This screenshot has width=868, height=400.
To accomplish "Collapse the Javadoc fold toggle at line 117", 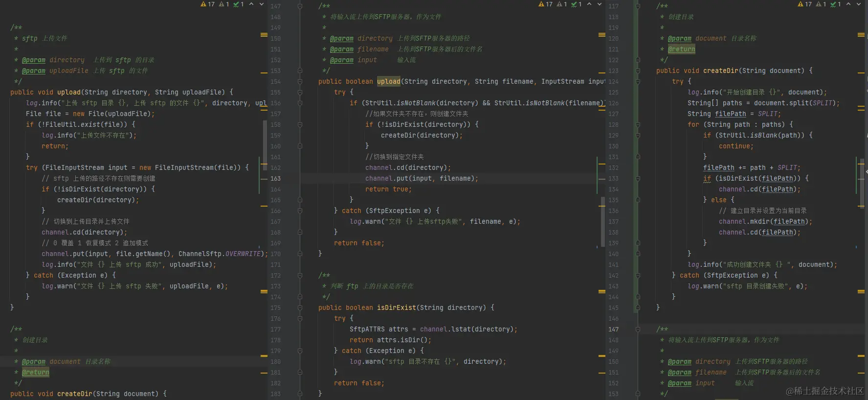I will point(638,6).
